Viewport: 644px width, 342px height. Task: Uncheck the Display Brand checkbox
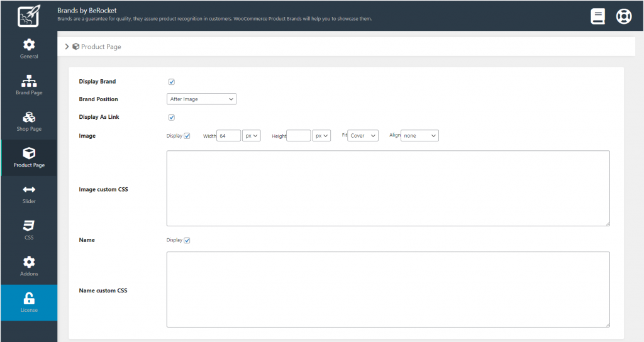pos(171,82)
